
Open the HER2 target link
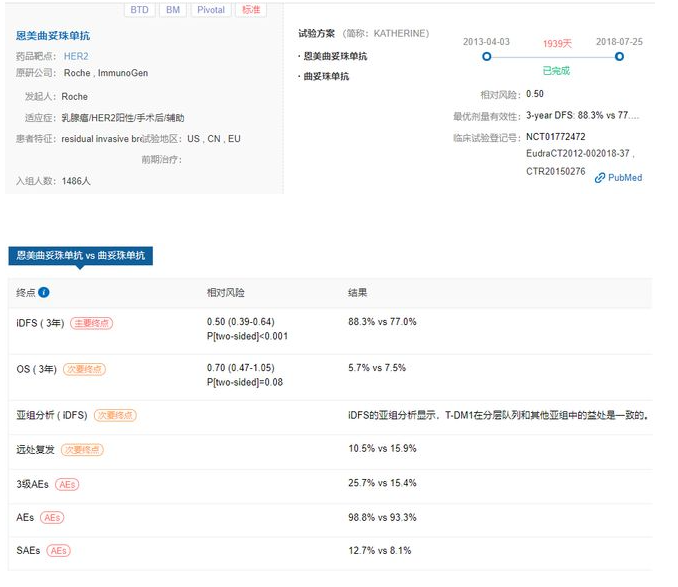(76, 56)
